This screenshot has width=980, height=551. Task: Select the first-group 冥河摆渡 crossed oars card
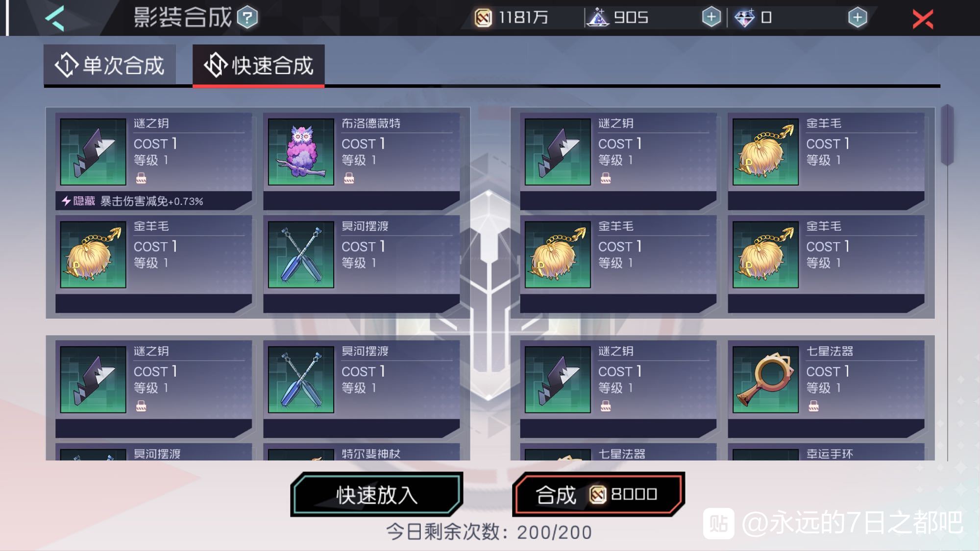coord(362,264)
